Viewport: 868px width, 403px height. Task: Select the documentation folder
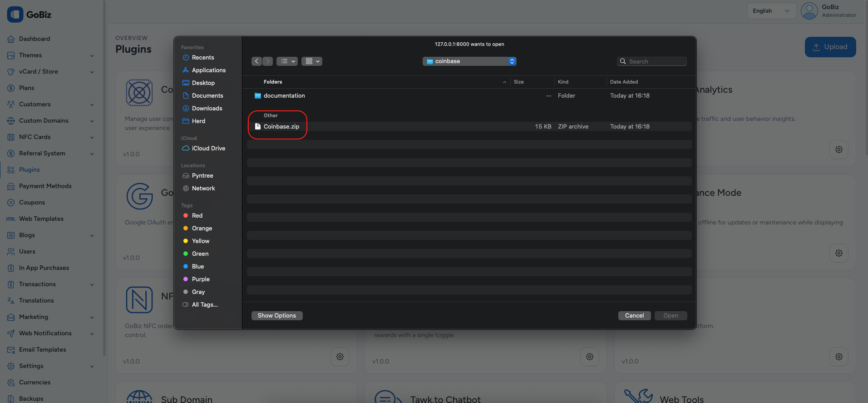[469, 95]
